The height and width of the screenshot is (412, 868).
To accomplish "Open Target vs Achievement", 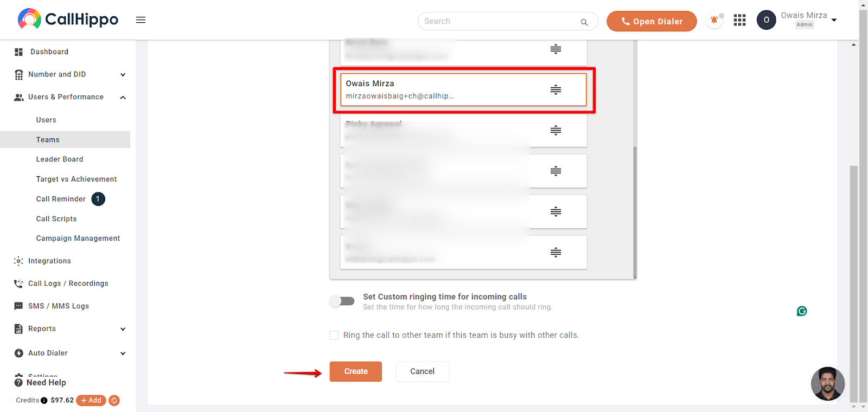I will [x=76, y=179].
